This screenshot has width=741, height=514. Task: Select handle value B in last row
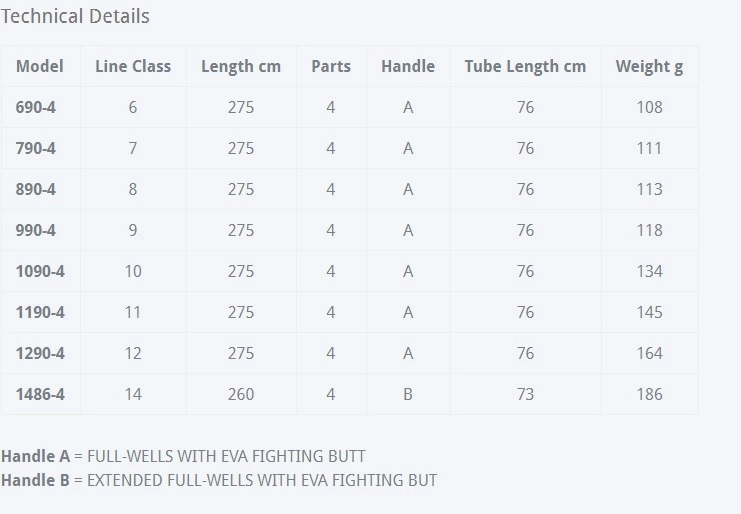click(x=408, y=394)
